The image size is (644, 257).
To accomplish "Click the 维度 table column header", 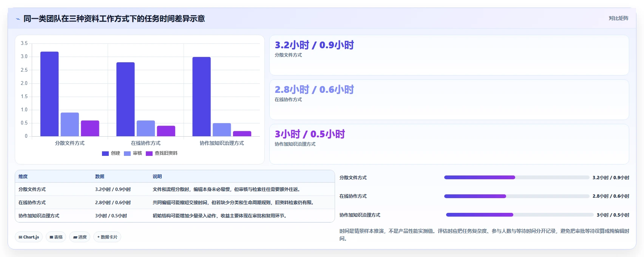I will (x=23, y=177).
